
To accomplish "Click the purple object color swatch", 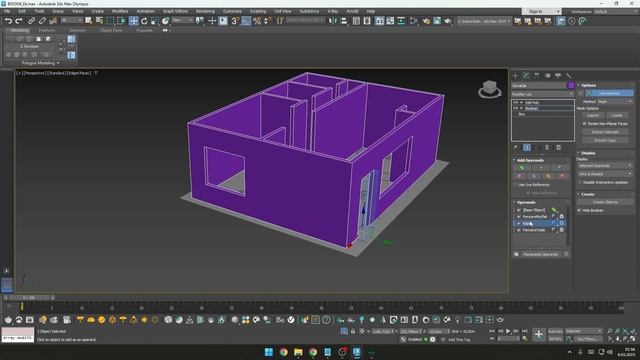I will tap(571, 85).
